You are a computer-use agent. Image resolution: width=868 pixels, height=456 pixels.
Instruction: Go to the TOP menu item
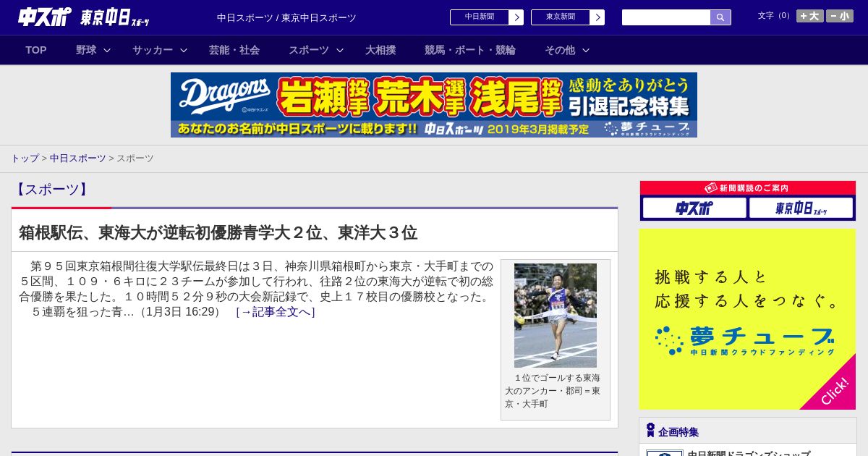[36, 50]
